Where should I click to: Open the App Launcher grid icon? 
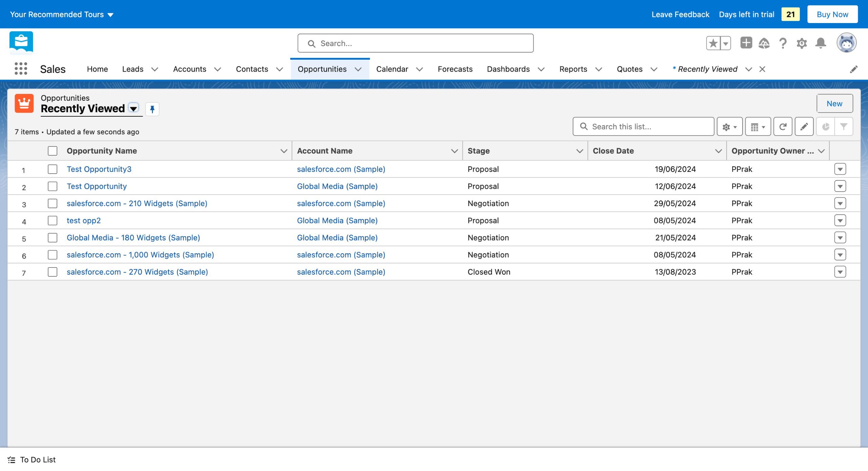pyautogui.click(x=21, y=69)
